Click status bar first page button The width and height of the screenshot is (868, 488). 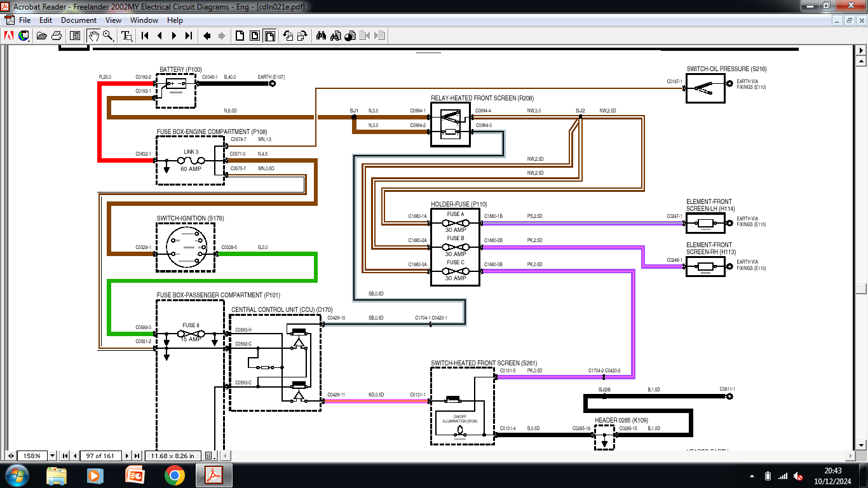tap(65, 456)
